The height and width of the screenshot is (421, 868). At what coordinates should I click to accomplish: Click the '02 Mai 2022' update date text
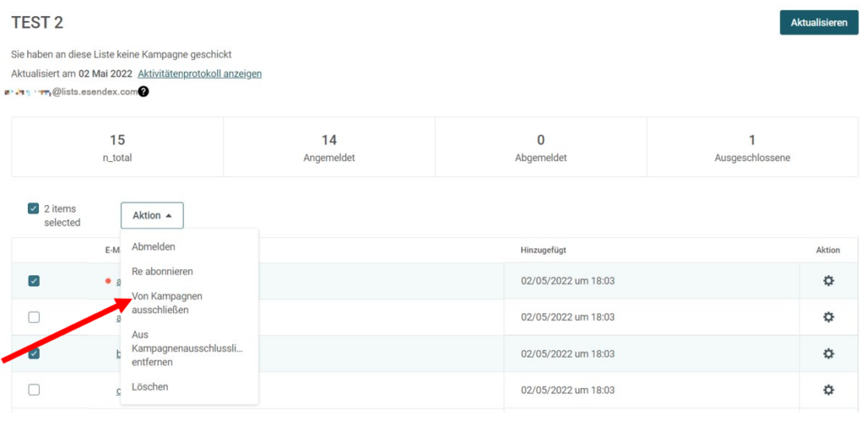point(105,74)
